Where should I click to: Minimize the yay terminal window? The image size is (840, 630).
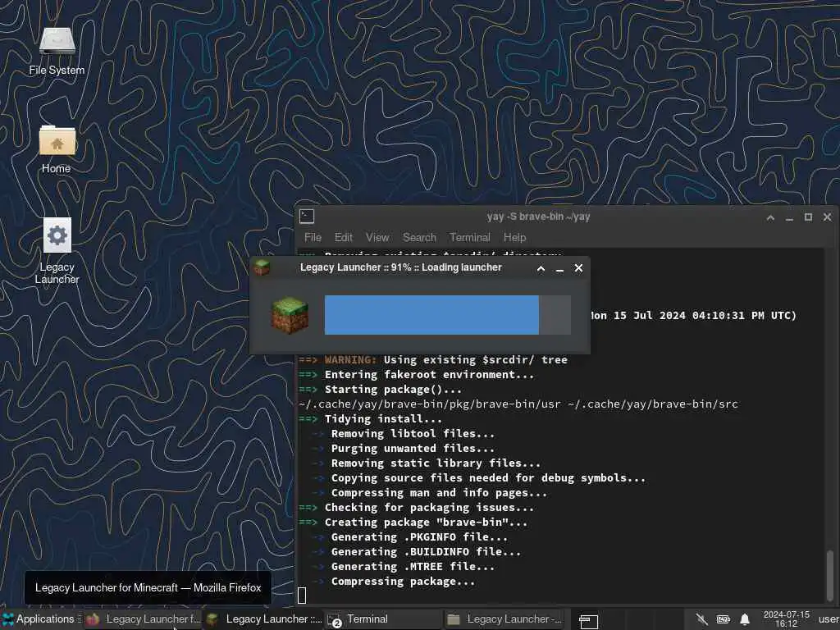point(789,217)
